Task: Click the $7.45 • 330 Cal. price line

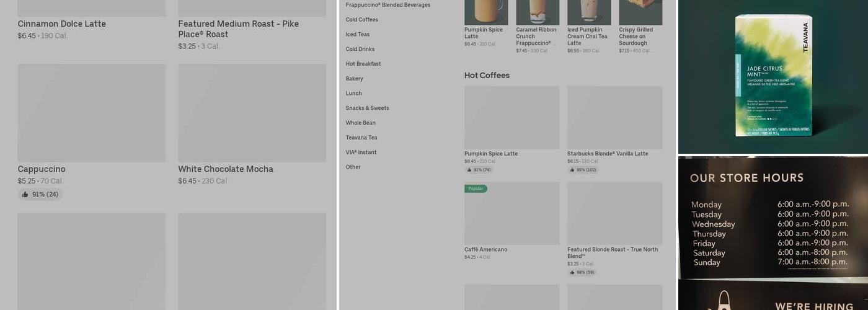Action: pos(532,51)
